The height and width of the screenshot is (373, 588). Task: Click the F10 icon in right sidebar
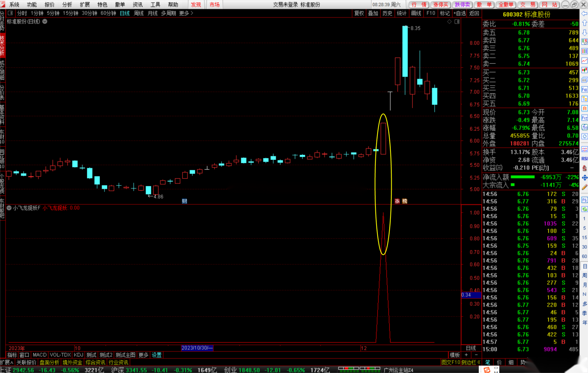[584, 89]
